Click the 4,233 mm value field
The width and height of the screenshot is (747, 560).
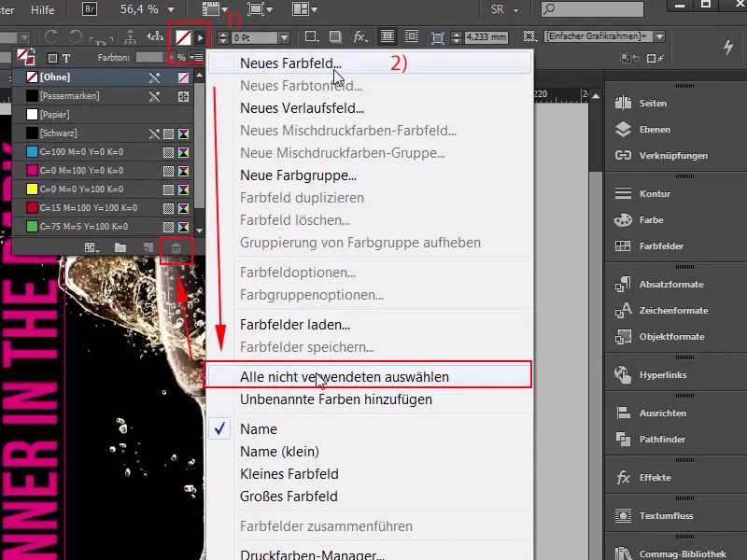(x=486, y=37)
